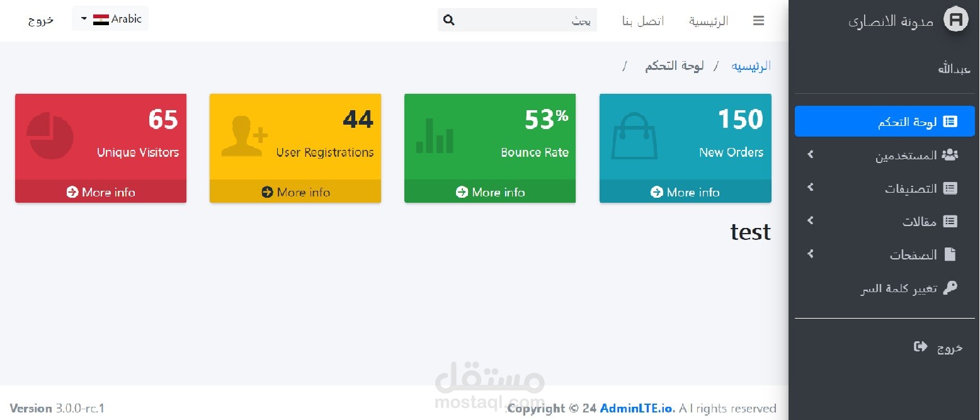980x420 pixels.
Task: Click the User Registrations label
Action: (325, 152)
